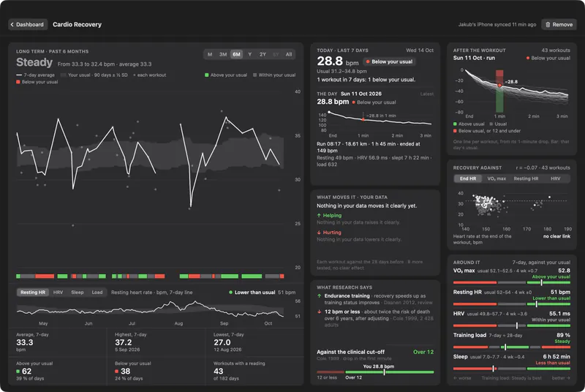
Task: Click the Highest 7-day 37.2 value
Action: [x=123, y=342]
